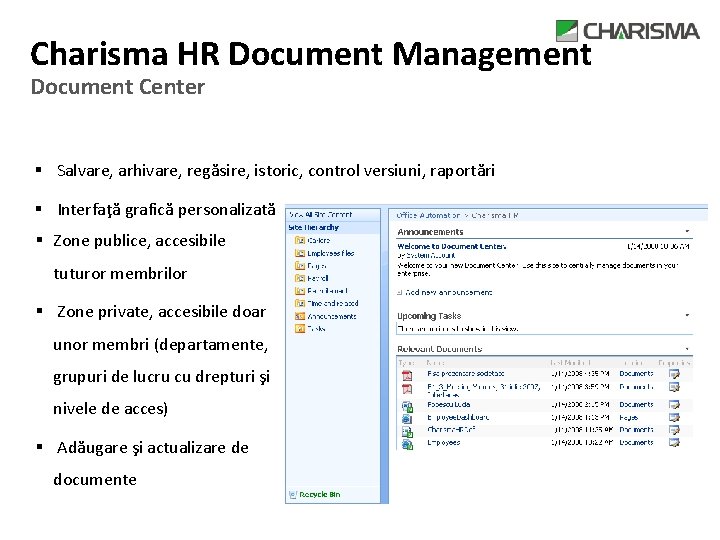Image resolution: width=720 pixels, height=540 pixels.
Task: Sort by the Location column header
Action: (633, 363)
